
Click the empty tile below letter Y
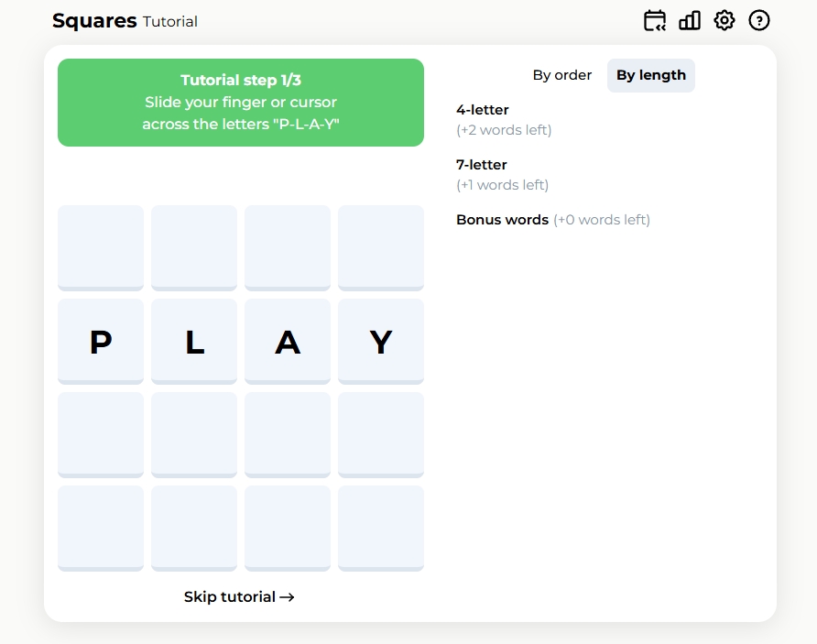(x=381, y=435)
